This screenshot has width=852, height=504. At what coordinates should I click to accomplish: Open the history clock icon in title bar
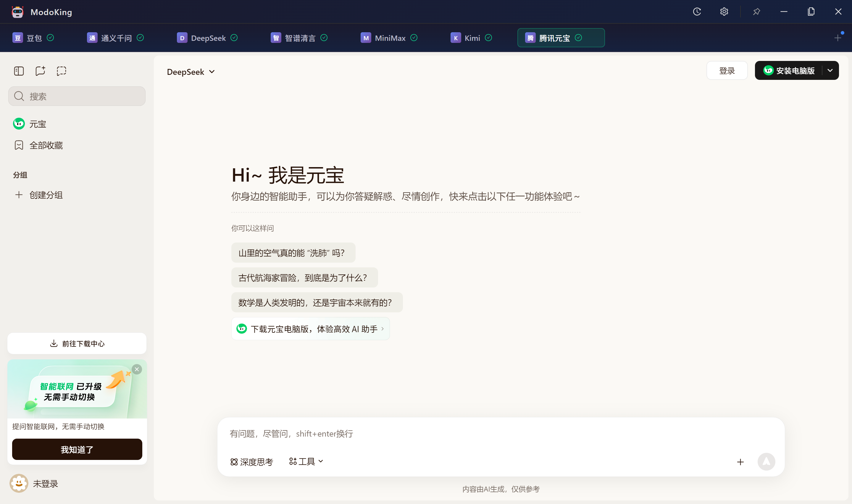click(x=697, y=12)
